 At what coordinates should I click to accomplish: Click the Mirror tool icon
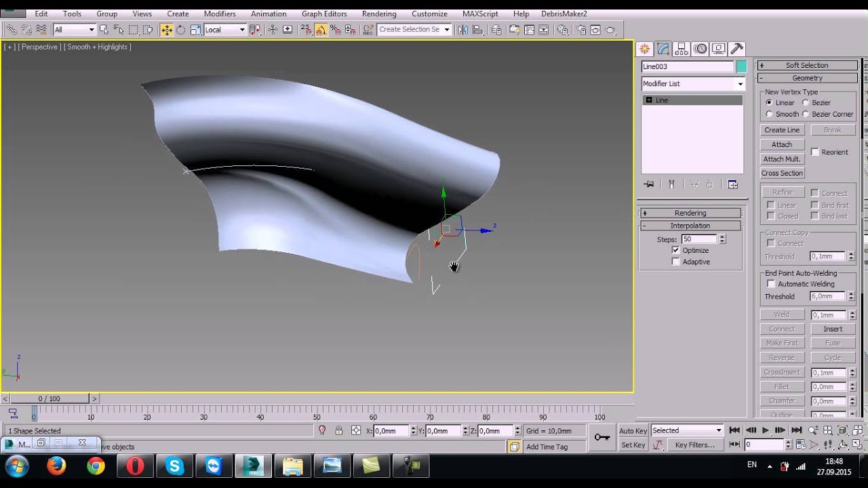[x=463, y=30]
